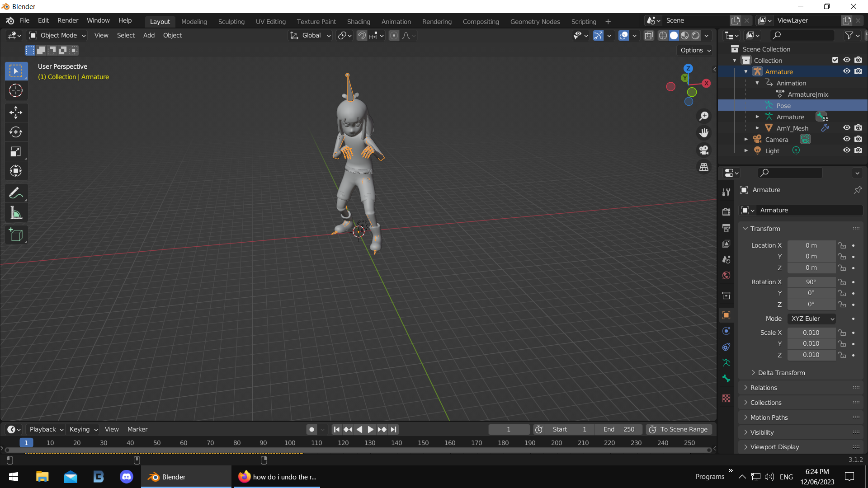Collapse the Armature item in the Outliner

point(745,71)
